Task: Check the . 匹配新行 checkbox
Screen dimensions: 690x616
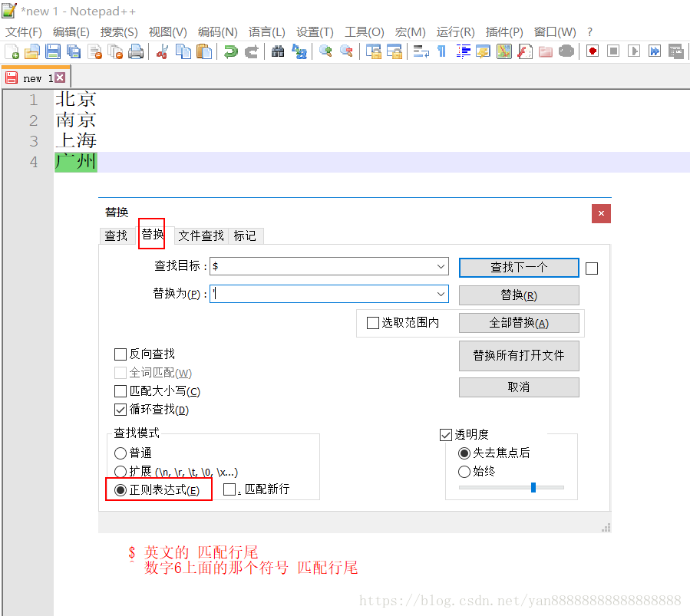Action: point(229,489)
